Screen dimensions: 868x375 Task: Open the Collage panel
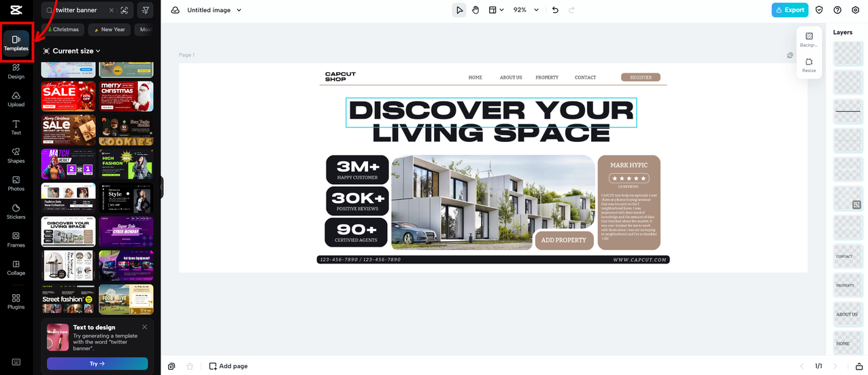tap(16, 268)
